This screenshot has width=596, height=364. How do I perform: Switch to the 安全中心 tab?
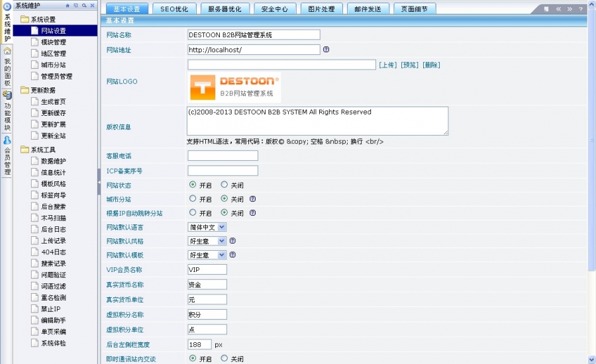click(274, 9)
